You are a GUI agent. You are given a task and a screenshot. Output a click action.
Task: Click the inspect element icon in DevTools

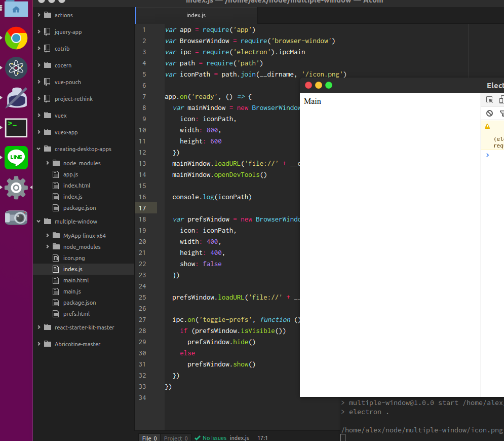489,100
